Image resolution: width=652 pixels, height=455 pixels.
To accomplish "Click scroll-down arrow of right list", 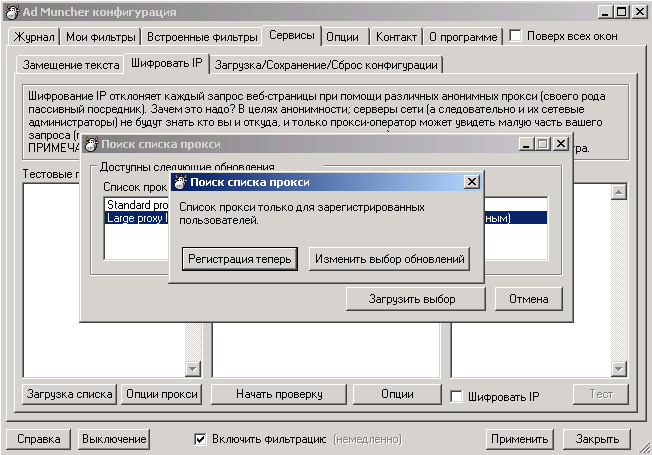I will [x=619, y=368].
